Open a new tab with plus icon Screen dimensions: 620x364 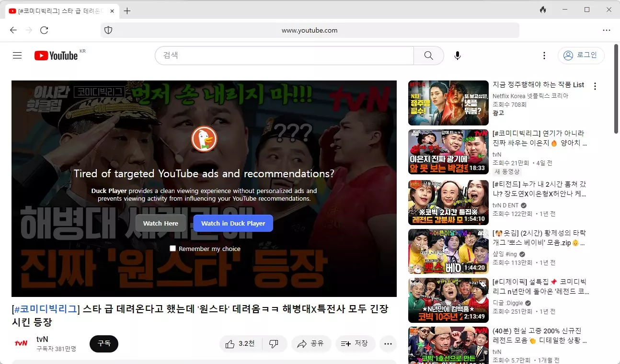coord(127,11)
